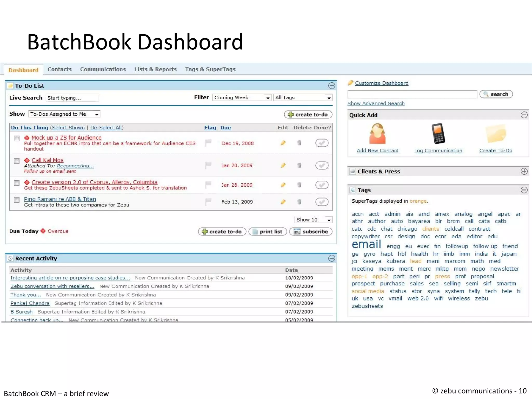Click the print list button
Screen dimensions: 532x399
[x=268, y=232]
